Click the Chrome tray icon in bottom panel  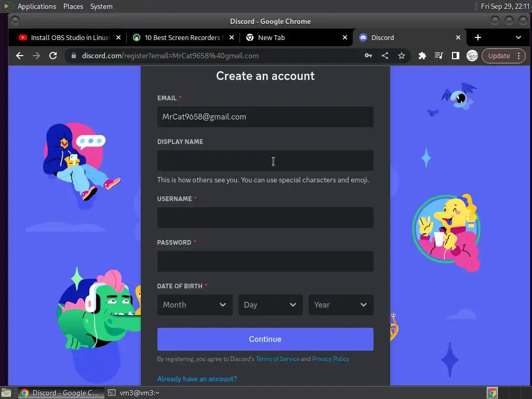click(x=492, y=393)
